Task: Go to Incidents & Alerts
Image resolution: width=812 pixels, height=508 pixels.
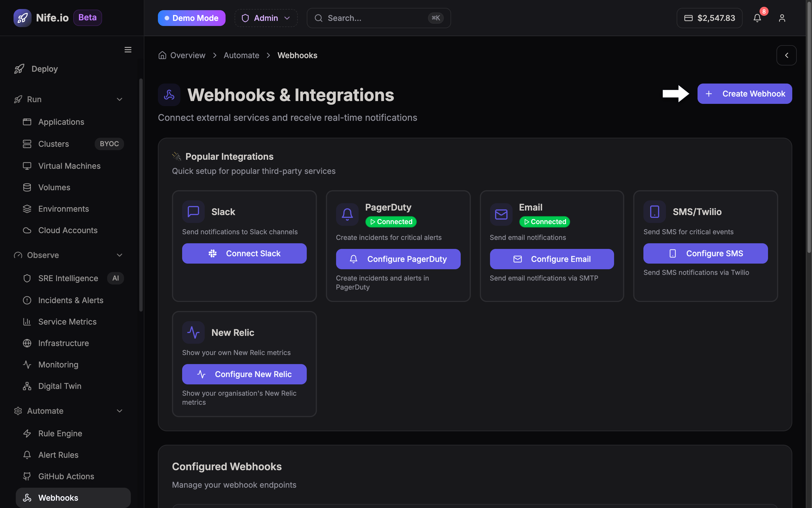Action: 73,300
